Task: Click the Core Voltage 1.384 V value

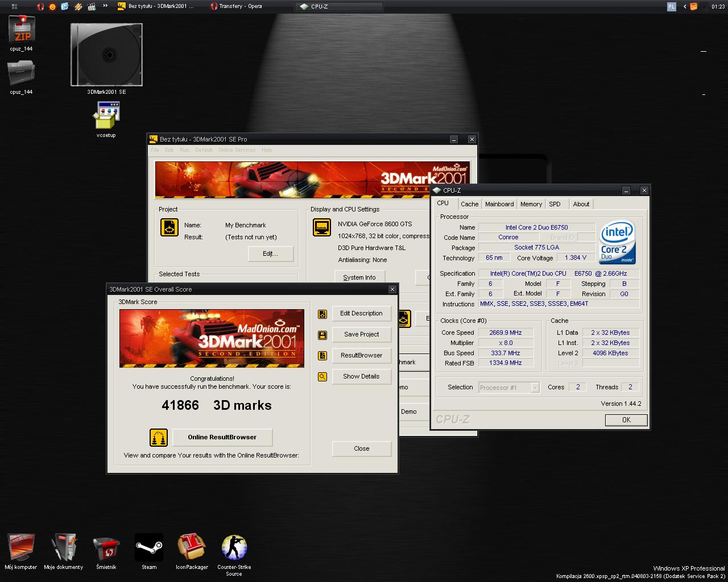Action: pos(576,257)
